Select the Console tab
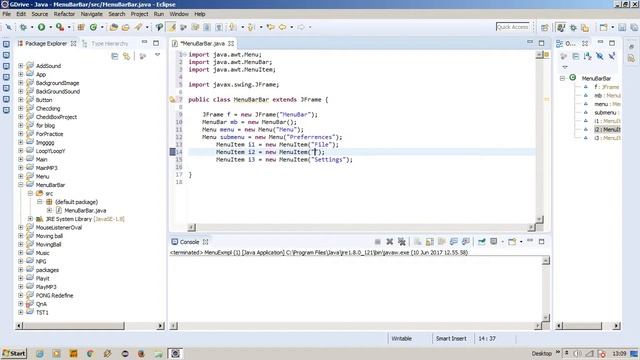640x360 pixels. pyautogui.click(x=189, y=242)
